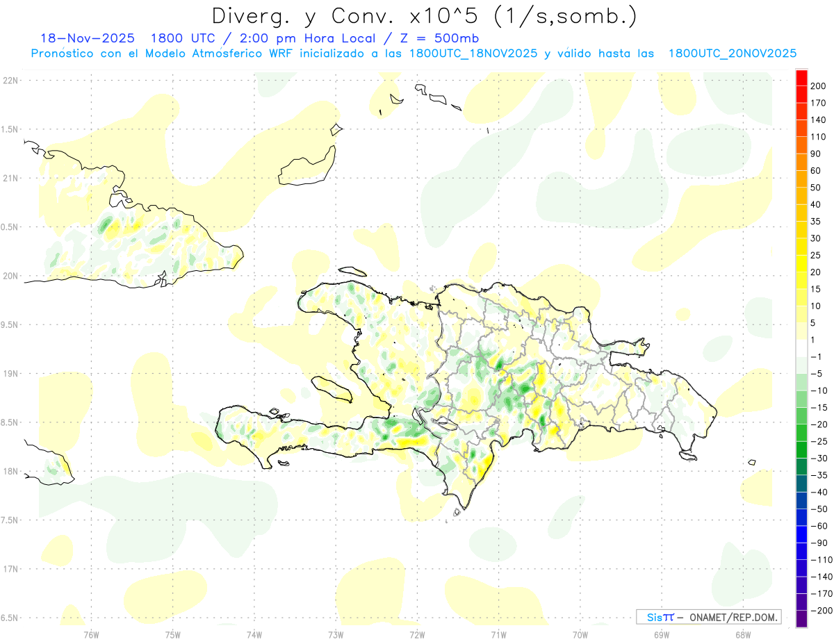Click the 19N latitude axis label
Viewport: 834px width, 644px height.
pyautogui.click(x=10, y=374)
